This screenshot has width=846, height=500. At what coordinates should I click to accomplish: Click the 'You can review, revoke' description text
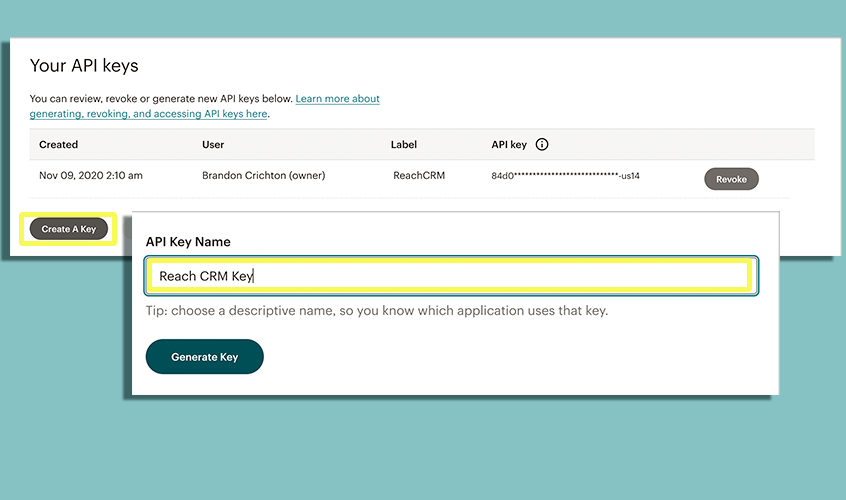click(160, 99)
